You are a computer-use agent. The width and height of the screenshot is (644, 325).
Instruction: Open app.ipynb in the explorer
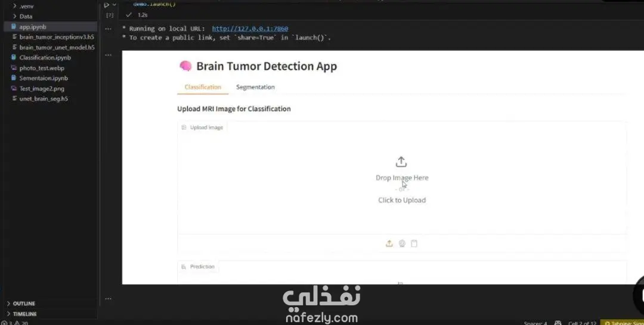click(33, 27)
